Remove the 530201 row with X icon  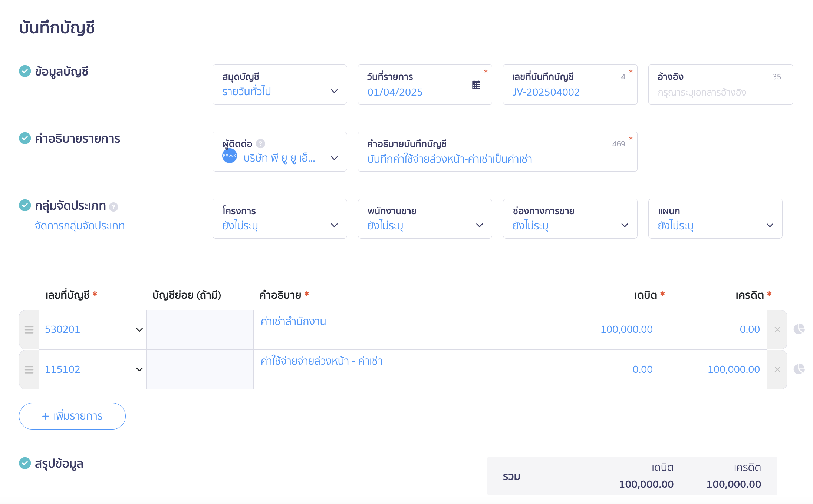click(x=777, y=330)
